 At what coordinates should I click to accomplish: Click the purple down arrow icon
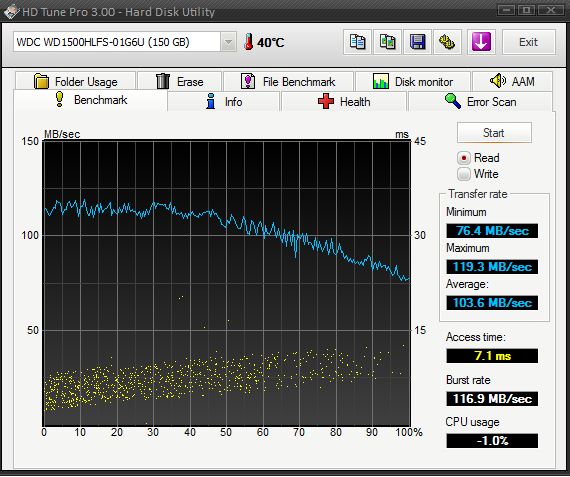[x=481, y=42]
